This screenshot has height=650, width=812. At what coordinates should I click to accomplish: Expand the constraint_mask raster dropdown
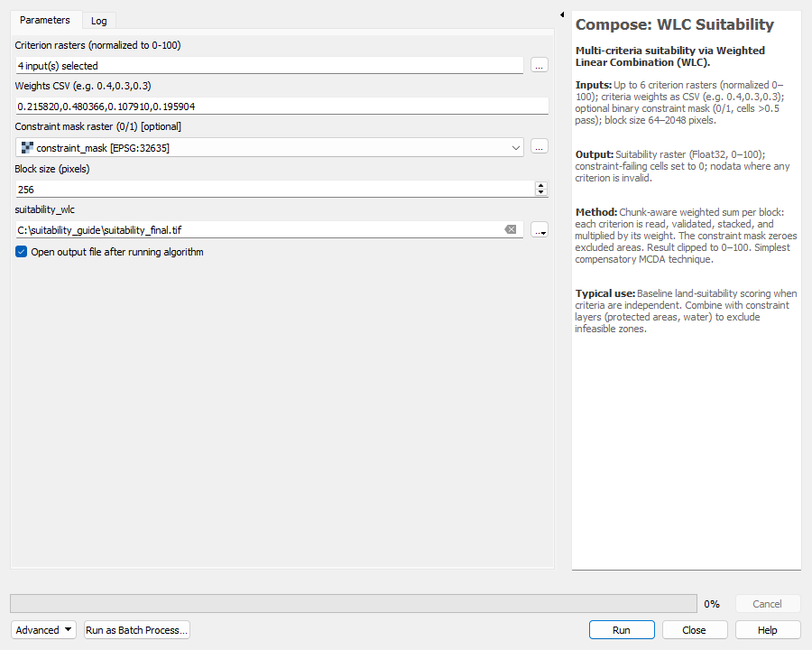pyautogui.click(x=515, y=148)
